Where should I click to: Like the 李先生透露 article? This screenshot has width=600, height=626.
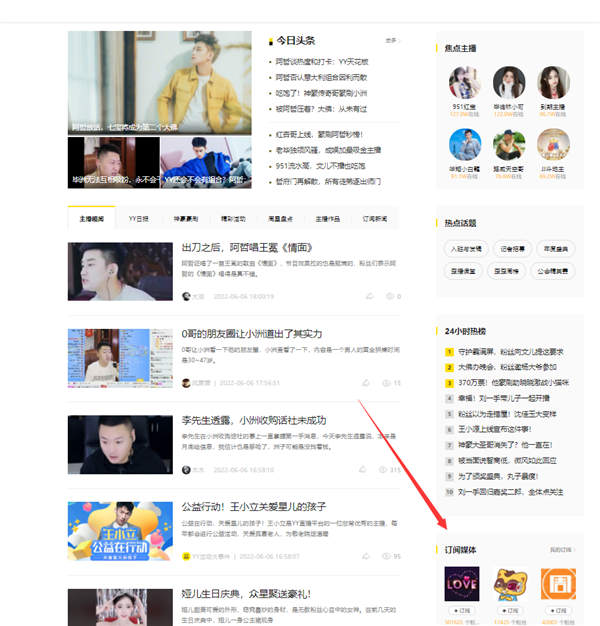[362, 469]
